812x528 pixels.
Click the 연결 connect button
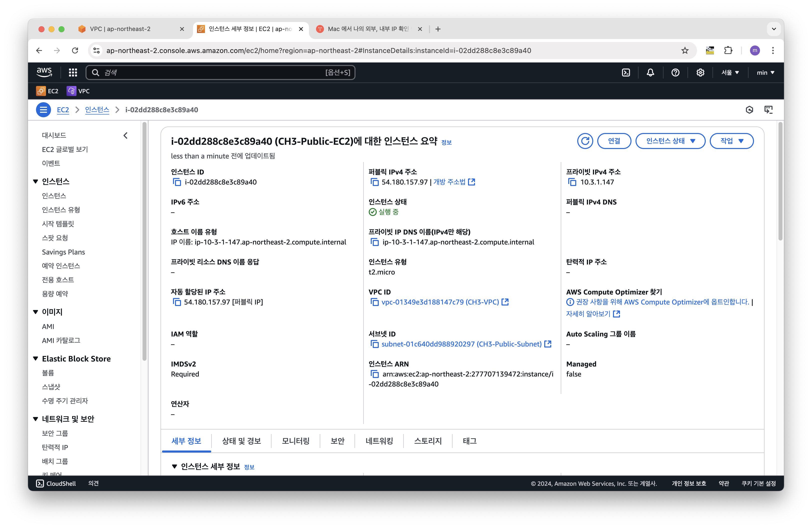(614, 141)
